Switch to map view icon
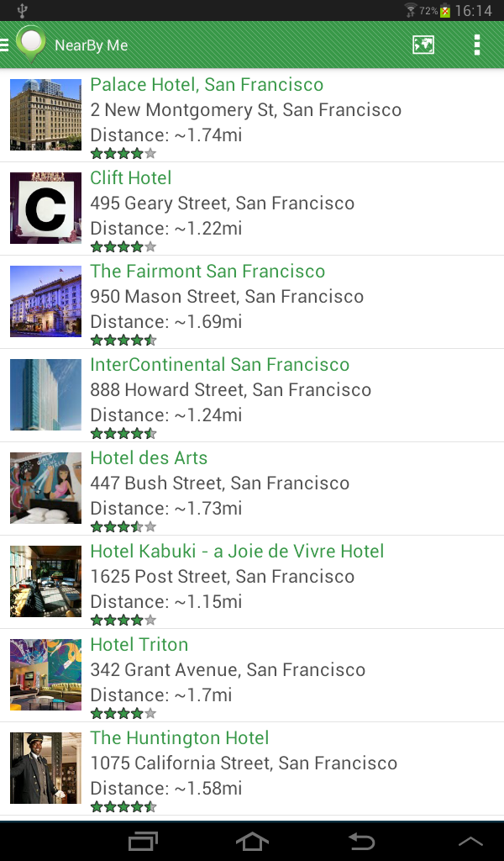 (x=423, y=45)
